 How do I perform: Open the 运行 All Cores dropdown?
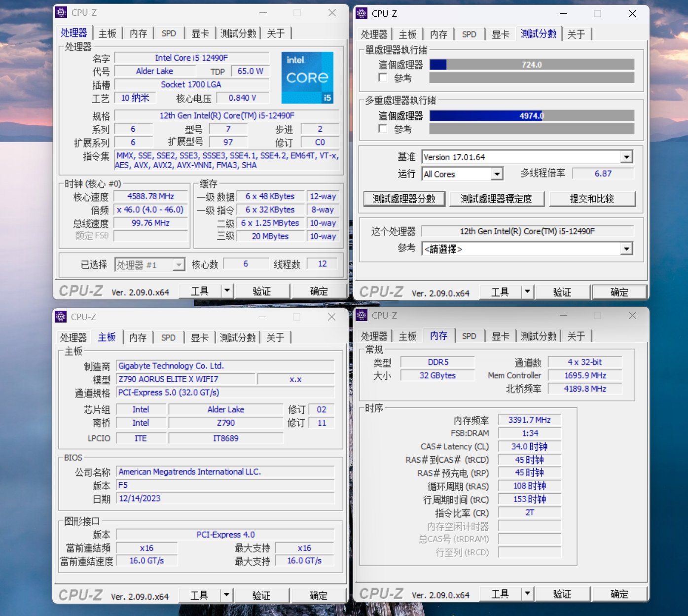click(x=497, y=174)
